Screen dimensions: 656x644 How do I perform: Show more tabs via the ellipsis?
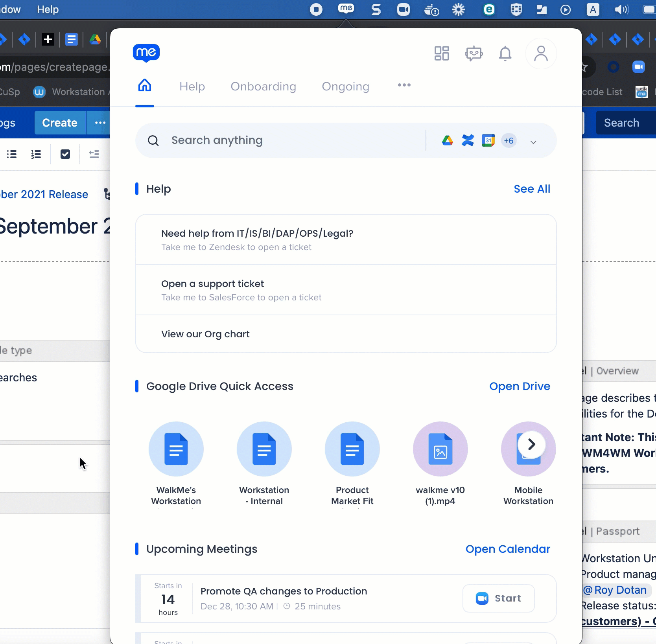tap(404, 85)
